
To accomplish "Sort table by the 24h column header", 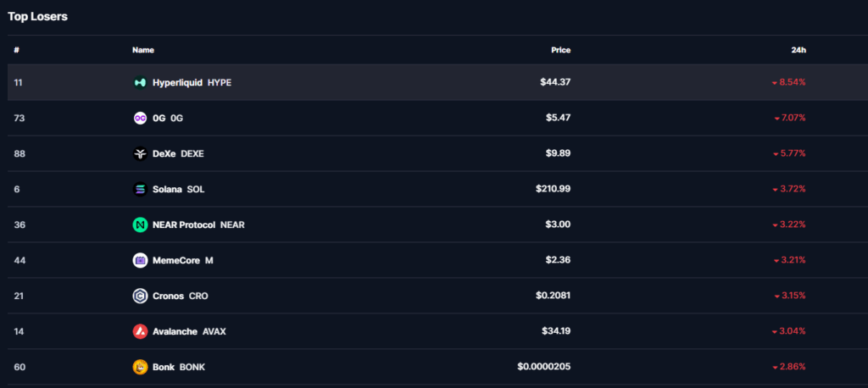I will (x=798, y=50).
